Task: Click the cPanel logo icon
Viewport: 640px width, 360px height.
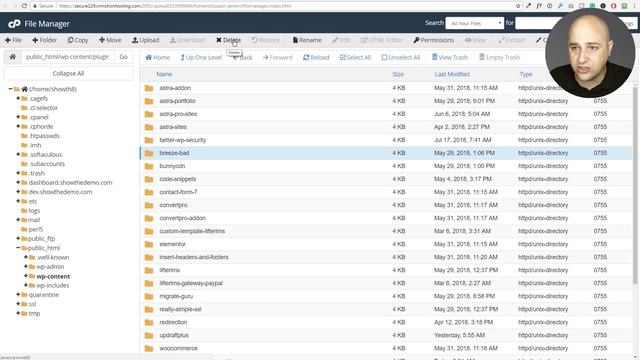Action: 14,24
